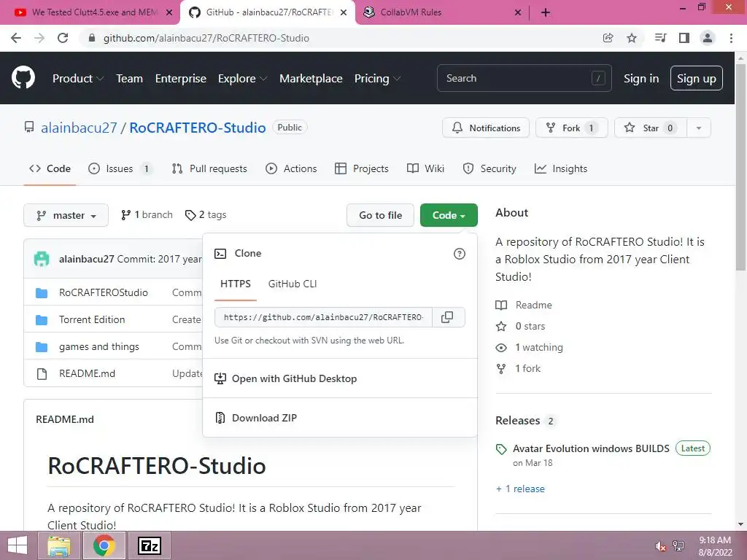Open the master branch dropdown
The height and width of the screenshot is (560, 747).
66,215
